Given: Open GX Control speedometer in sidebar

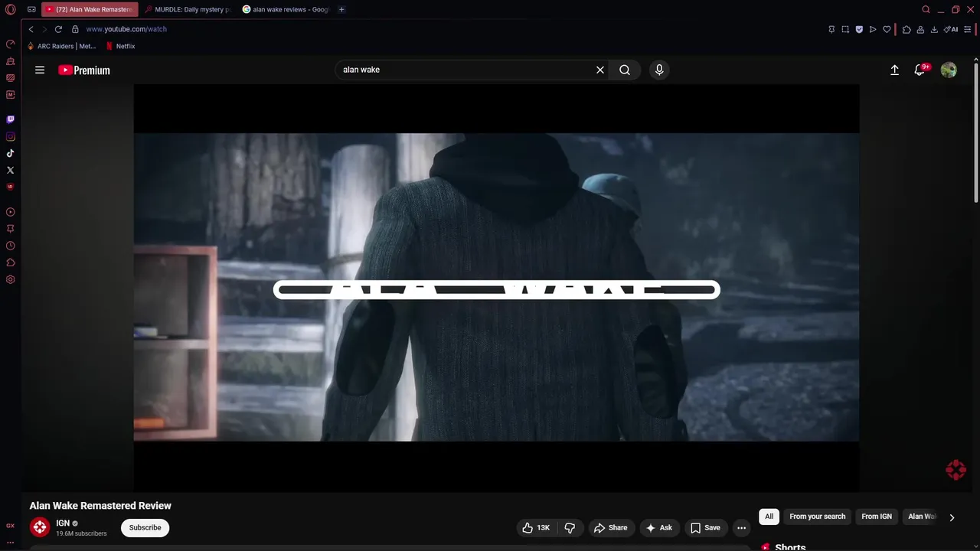Looking at the screenshot, I should (10, 44).
